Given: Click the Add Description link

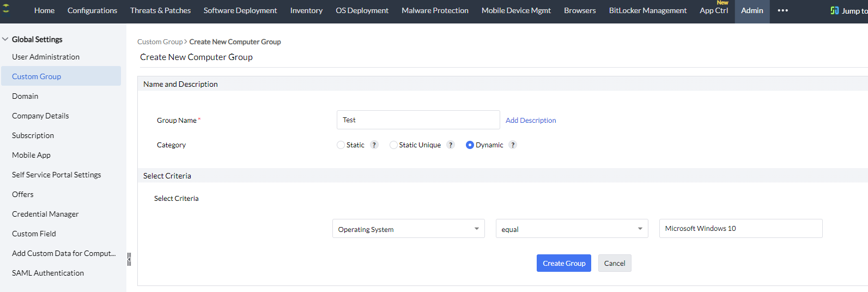Looking at the screenshot, I should [x=531, y=121].
